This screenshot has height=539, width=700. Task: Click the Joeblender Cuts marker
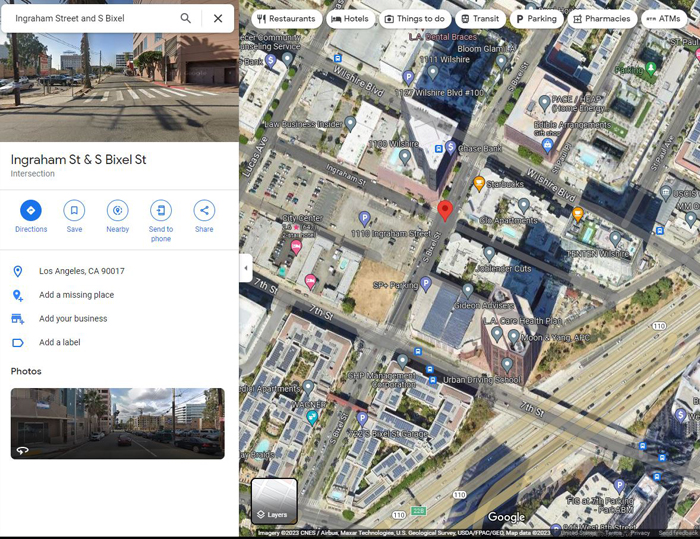(489, 254)
